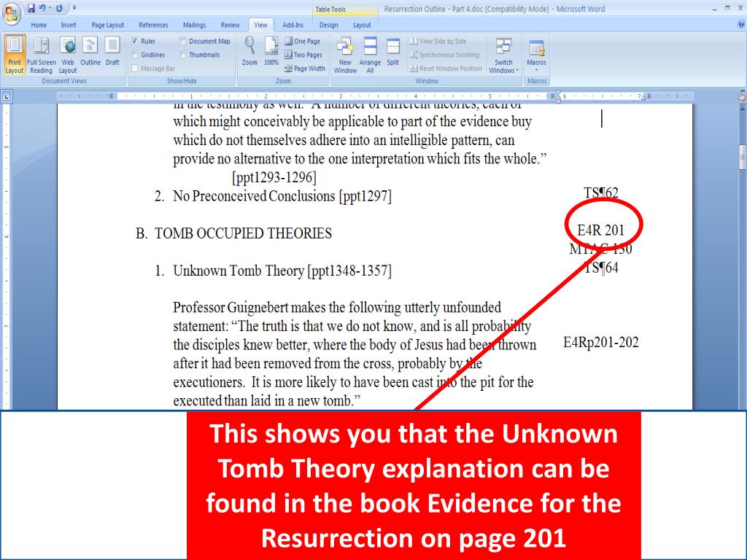Open the Zoom dialog magnifier
The height and width of the screenshot is (560, 747).
pos(249,52)
